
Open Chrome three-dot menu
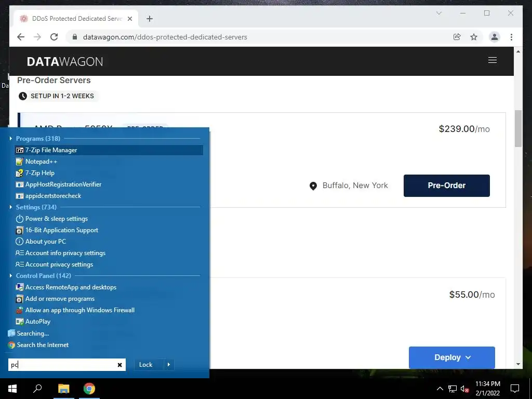(511, 37)
